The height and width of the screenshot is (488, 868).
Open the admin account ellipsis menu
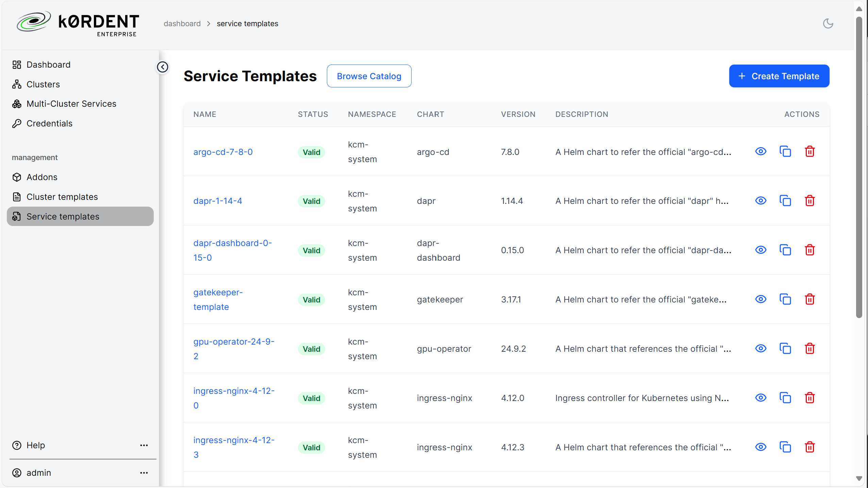pos(144,473)
